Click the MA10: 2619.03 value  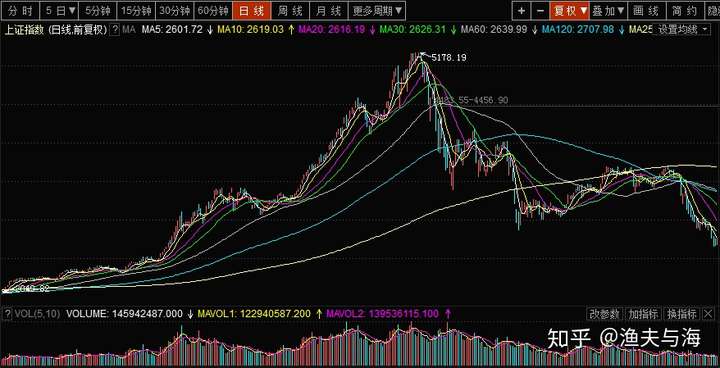[250, 30]
